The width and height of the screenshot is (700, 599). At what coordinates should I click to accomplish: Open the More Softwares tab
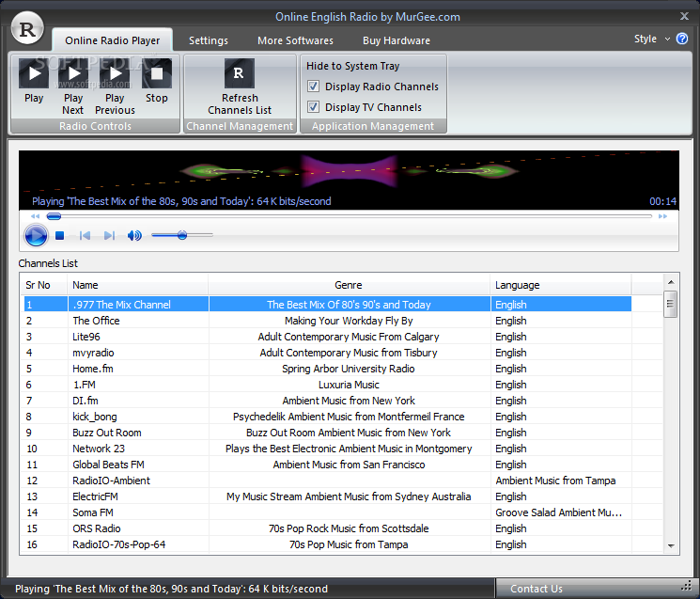pos(295,40)
